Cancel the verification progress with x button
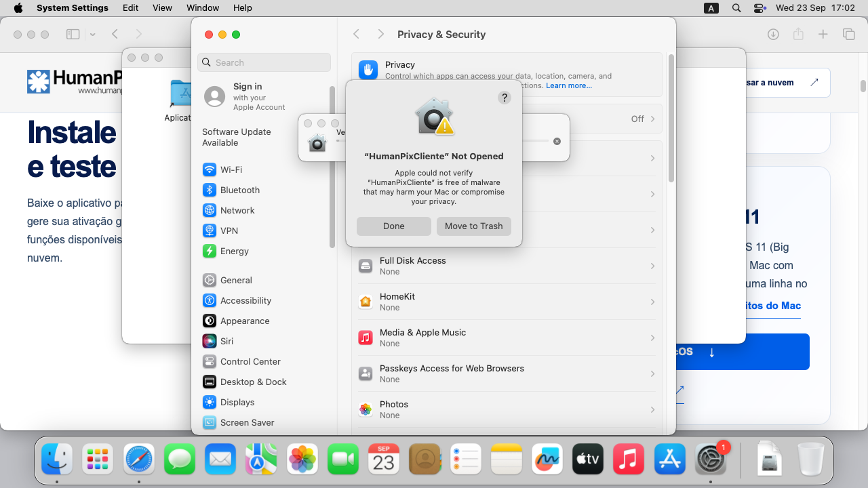868x488 pixels. pyautogui.click(x=557, y=141)
